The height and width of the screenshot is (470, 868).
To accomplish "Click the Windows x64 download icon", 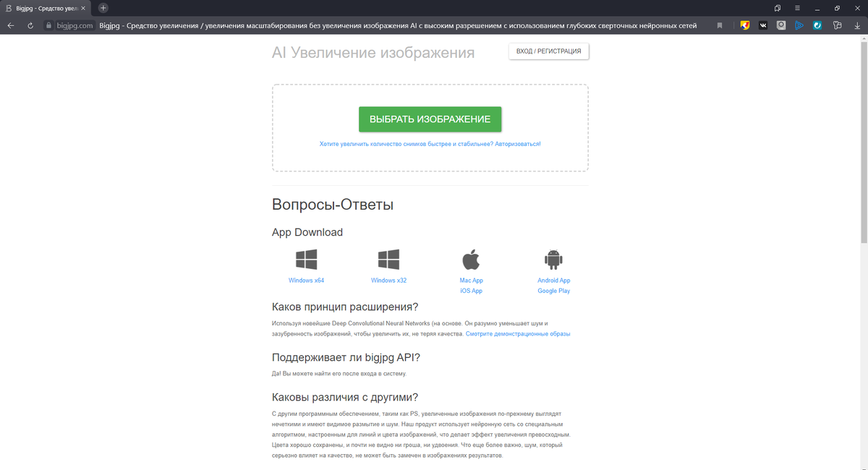I will click(x=306, y=260).
